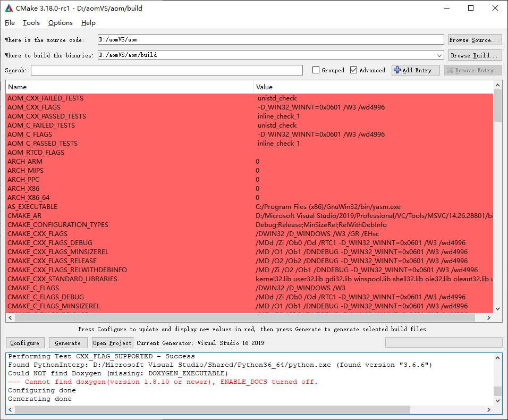Viewport: 508px width, 420px height.
Task: Disable the Advanced checkbox
Action: [353, 70]
